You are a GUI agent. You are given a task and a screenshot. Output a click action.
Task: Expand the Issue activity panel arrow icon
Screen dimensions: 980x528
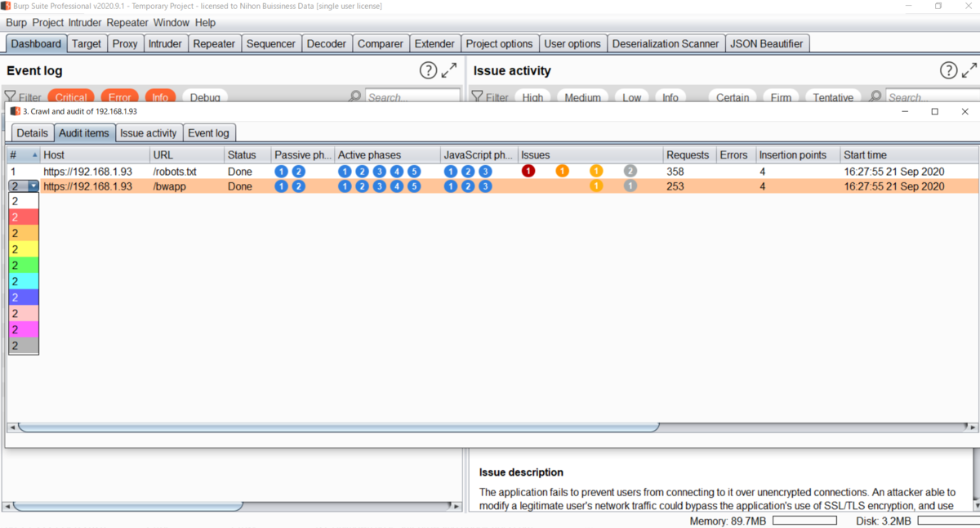969,70
